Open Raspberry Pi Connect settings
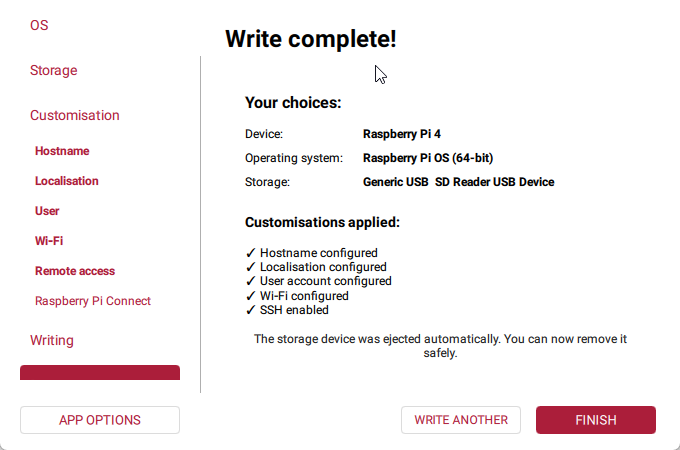Image resolution: width=680 pixels, height=450 pixels. point(93,301)
